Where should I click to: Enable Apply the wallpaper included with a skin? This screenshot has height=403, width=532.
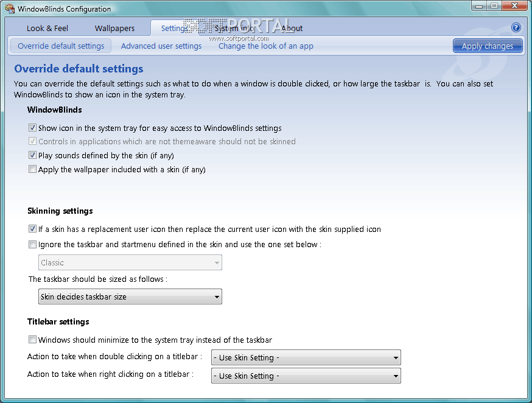(x=32, y=169)
